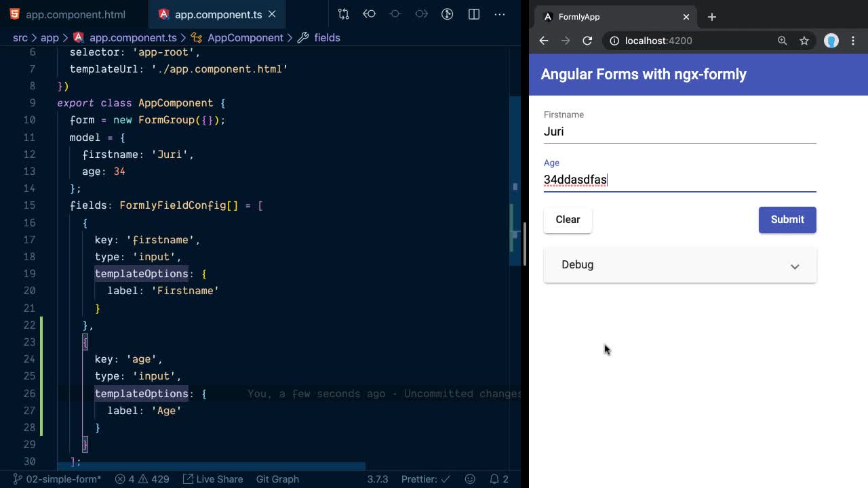
Task: Close the app.component.ts tab
Action: (272, 14)
